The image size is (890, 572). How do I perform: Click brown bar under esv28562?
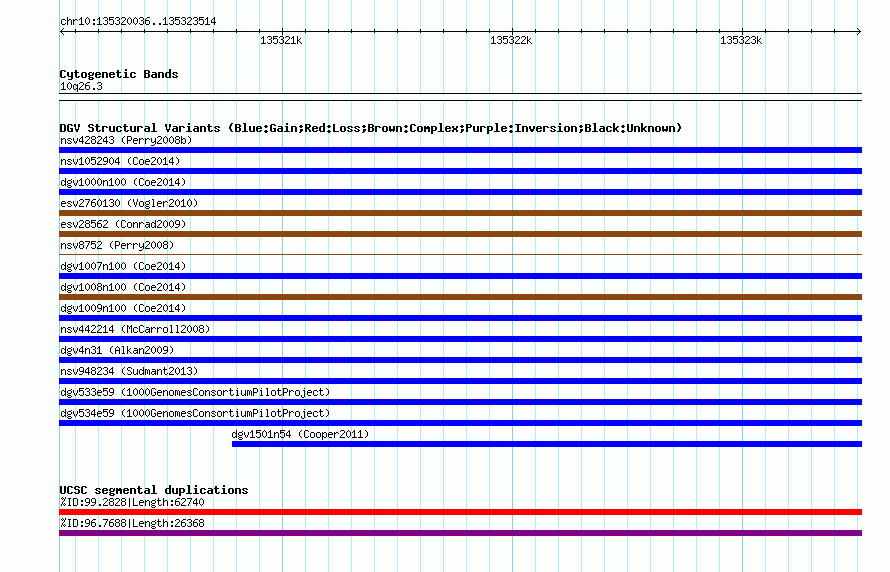tap(460, 234)
